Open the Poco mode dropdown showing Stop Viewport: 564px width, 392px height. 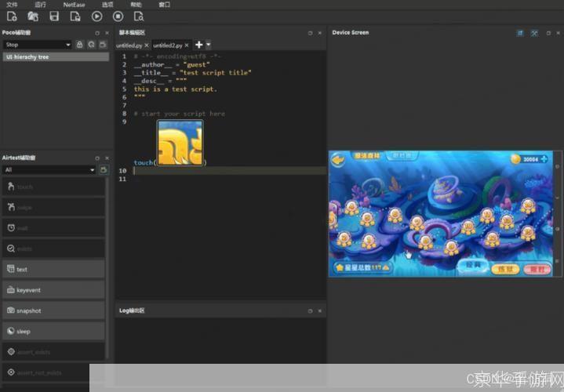point(38,45)
